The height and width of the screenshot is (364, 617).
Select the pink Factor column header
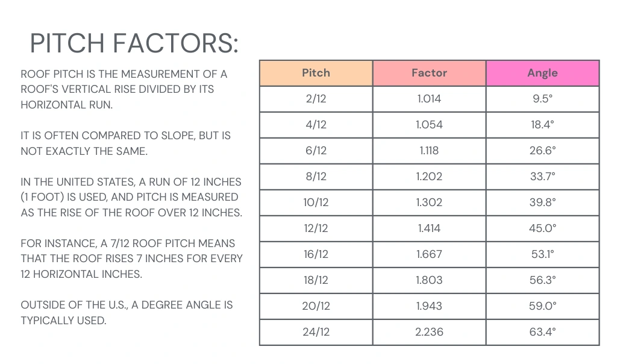click(429, 73)
